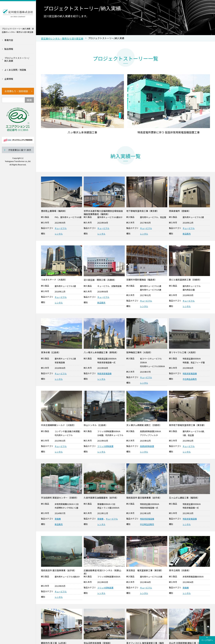Open the 双葉町中間貯蔵施設 thumbnail
The height and width of the screenshot is (644, 215).
coord(147,260)
